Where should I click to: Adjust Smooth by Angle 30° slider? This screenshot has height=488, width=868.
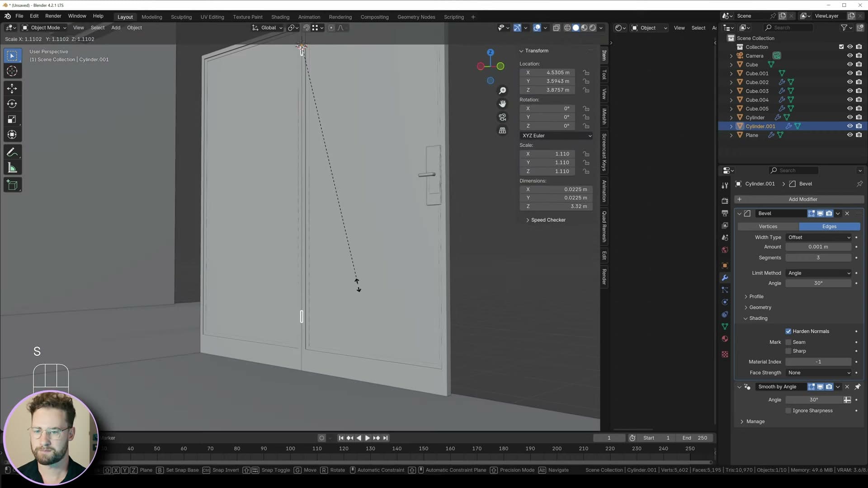pos(814,400)
